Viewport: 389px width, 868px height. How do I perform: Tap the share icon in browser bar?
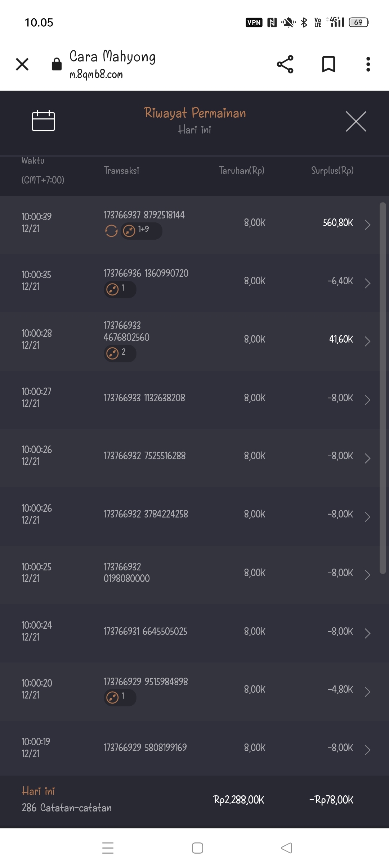click(x=285, y=64)
